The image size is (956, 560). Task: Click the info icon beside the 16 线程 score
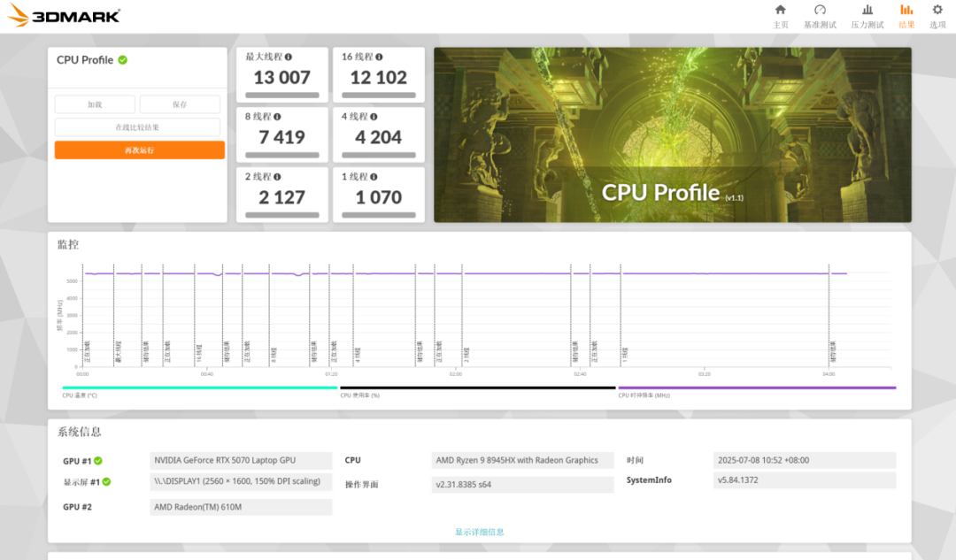(x=379, y=57)
